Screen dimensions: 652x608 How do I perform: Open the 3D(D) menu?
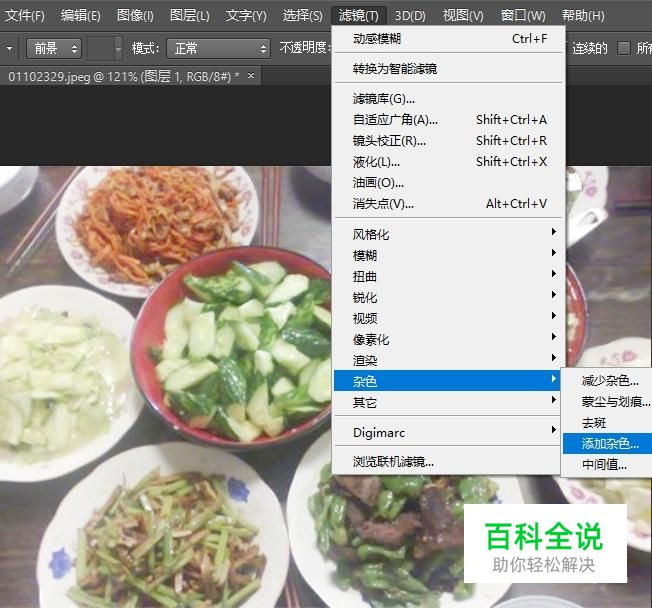(410, 15)
